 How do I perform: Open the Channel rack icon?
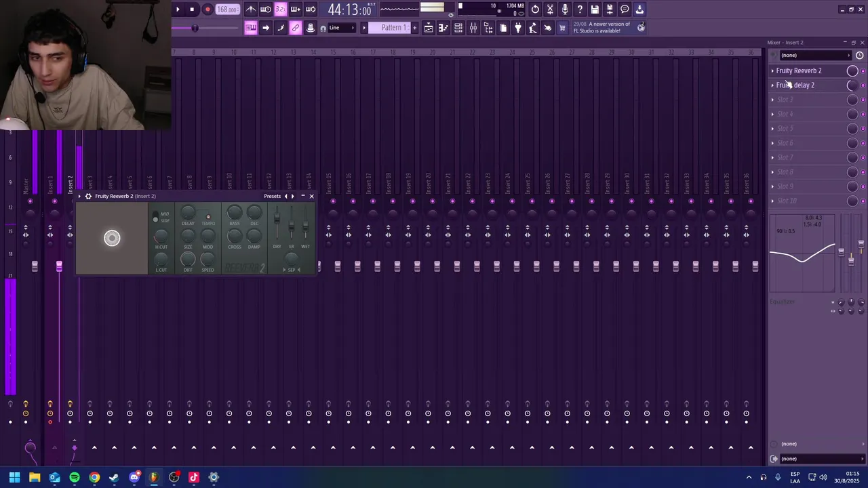tap(458, 28)
